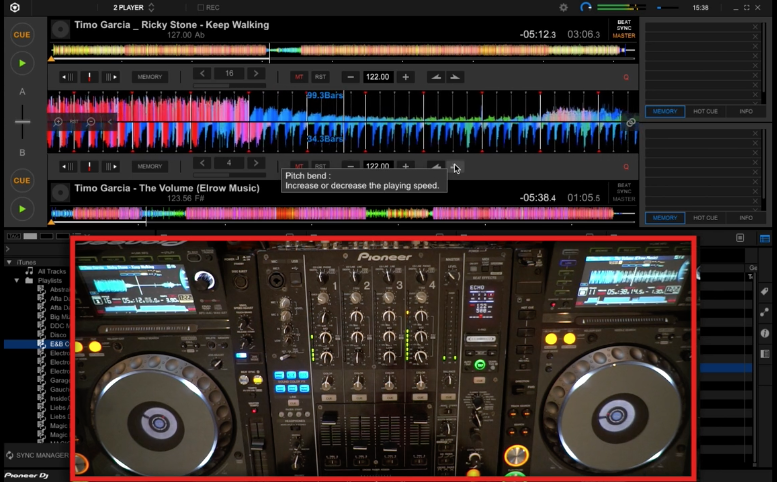The height and width of the screenshot is (482, 777).
Task: Select All Tracks in iTunes tree
Action: [52, 271]
